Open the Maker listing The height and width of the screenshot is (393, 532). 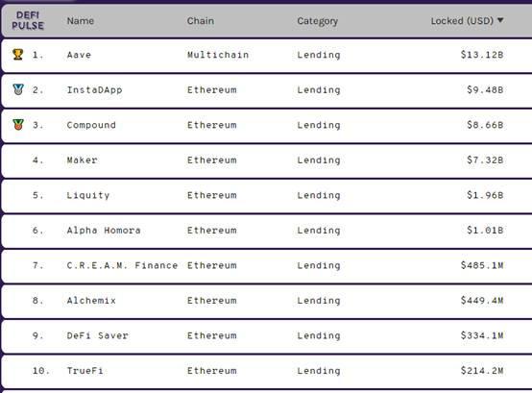[83, 160]
